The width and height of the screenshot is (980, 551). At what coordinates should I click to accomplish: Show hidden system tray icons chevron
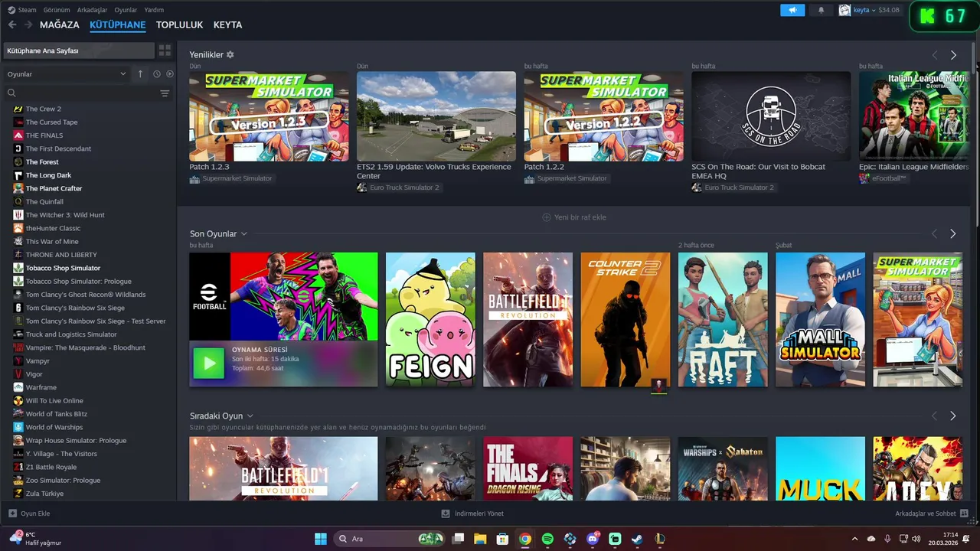tap(854, 539)
